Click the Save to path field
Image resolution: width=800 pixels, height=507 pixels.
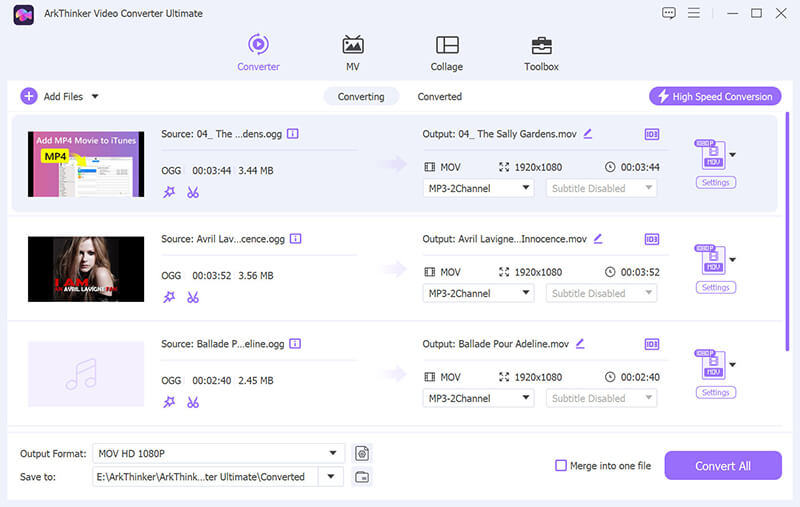point(205,476)
